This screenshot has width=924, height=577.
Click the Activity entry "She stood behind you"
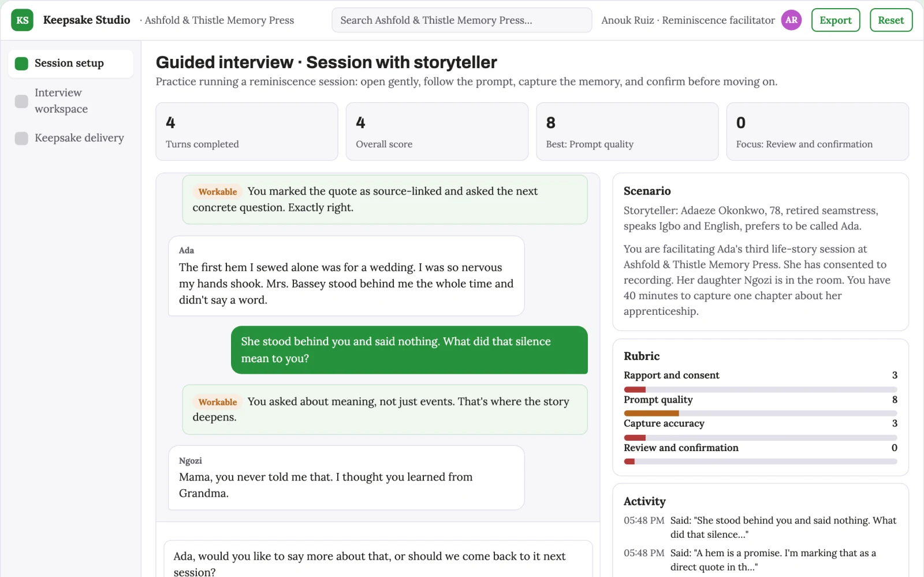click(761, 527)
